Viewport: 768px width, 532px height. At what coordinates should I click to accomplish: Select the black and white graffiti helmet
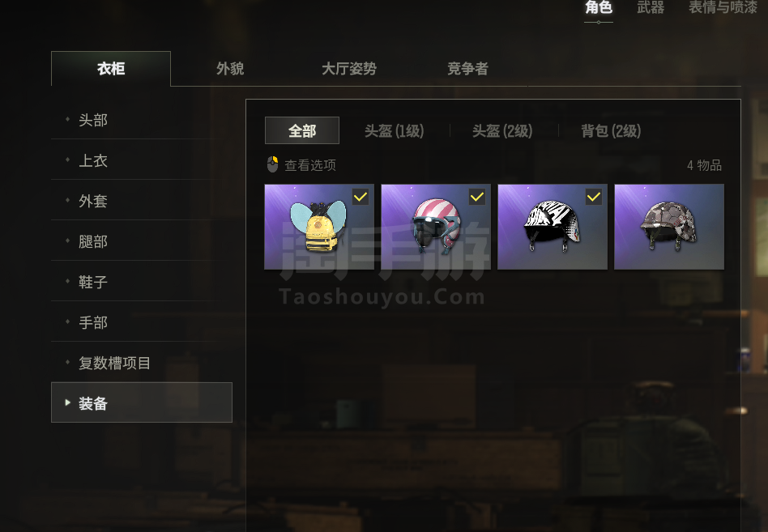[552, 227]
